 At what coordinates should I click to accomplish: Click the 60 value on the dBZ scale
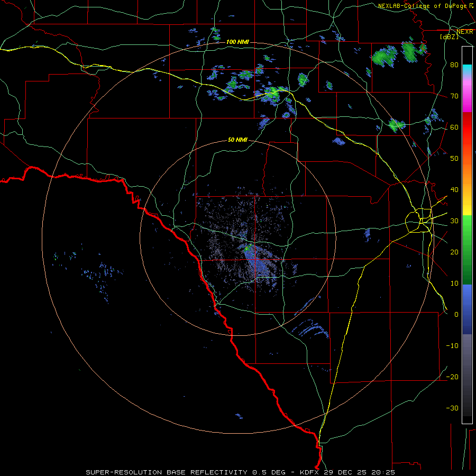454,127
